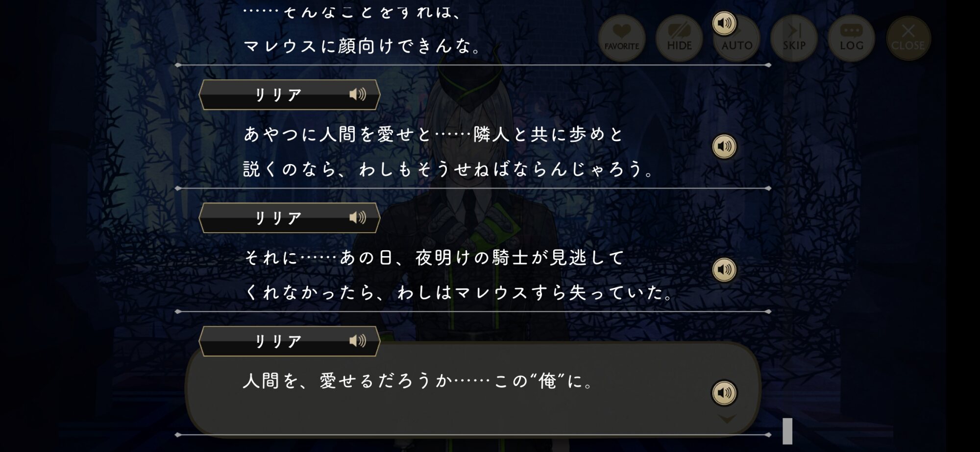This screenshot has width=980, height=452.
Task: Play voice for あやつに人間を愛せと line
Action: pos(724,146)
